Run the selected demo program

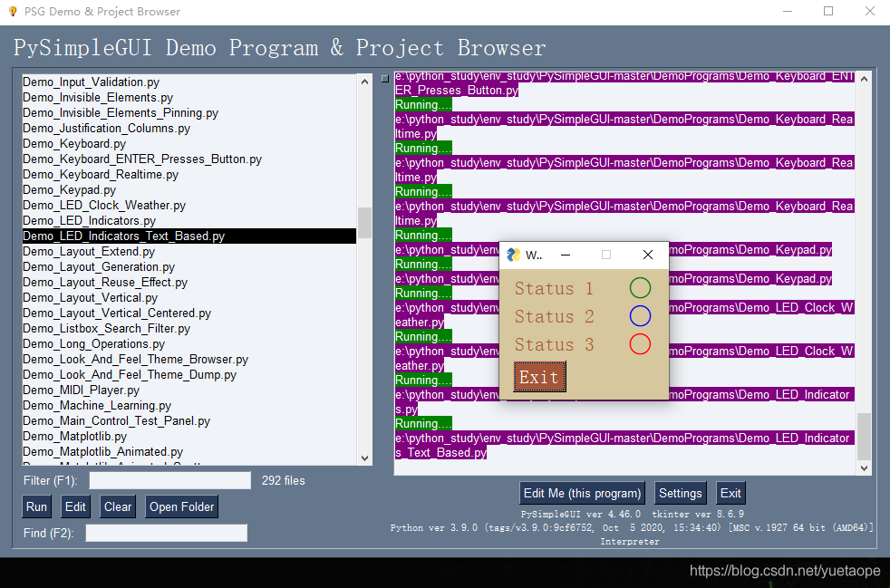point(36,506)
